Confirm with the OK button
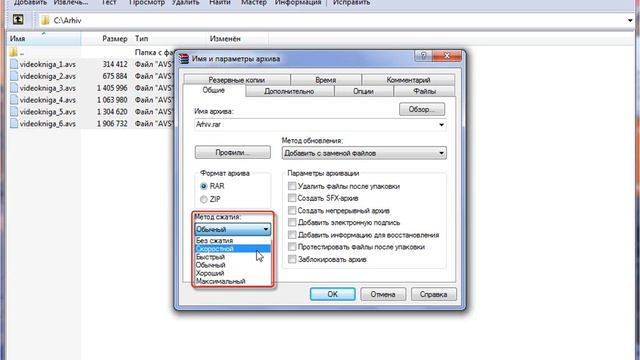Screen dimensions: 640x360 pos(333,294)
